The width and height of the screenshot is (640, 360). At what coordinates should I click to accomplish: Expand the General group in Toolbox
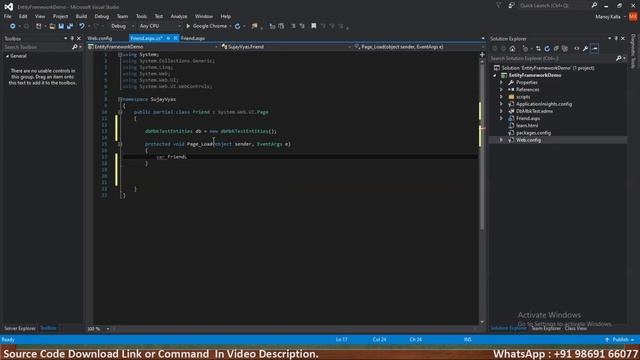pyautogui.click(x=7, y=56)
